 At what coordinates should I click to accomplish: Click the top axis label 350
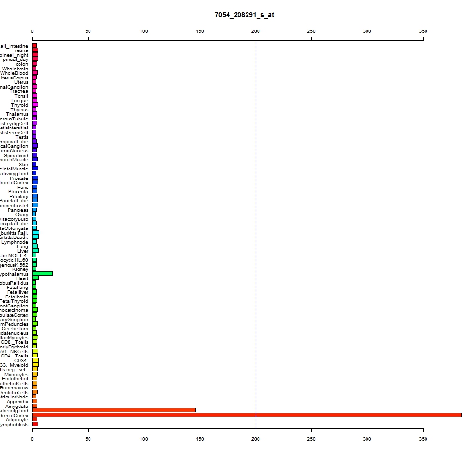[x=423, y=31]
